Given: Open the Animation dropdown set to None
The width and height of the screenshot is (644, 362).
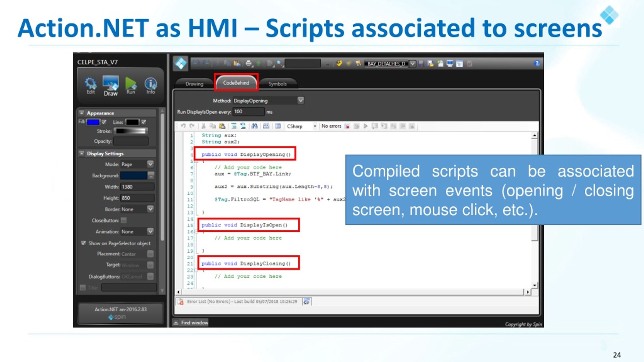Looking at the screenshot, I should 150,231.
